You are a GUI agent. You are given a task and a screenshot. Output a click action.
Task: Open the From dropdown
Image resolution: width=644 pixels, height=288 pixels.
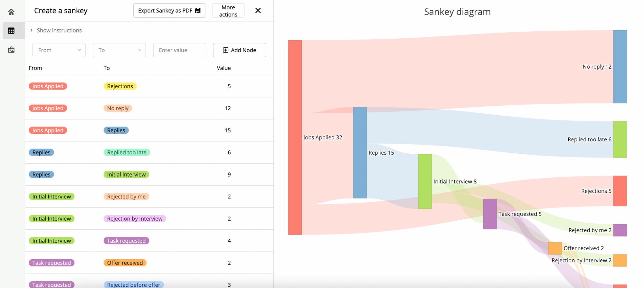[59, 50]
